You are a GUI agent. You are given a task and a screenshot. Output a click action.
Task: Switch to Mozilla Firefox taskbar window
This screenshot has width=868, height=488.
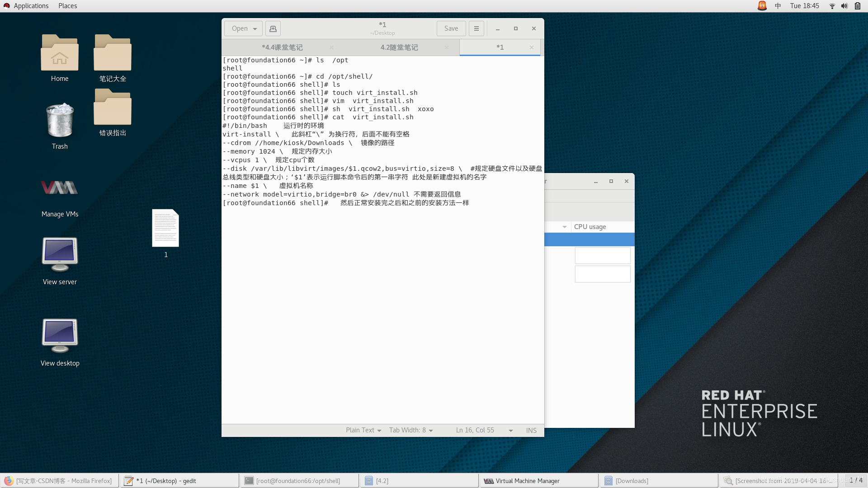[60, 481]
